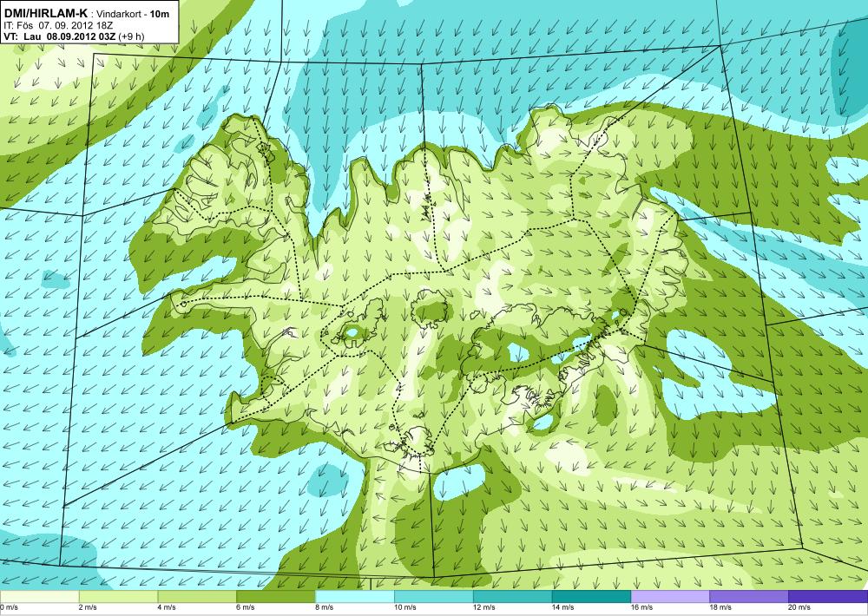Click the '18 m/s' legend label

coord(720,607)
